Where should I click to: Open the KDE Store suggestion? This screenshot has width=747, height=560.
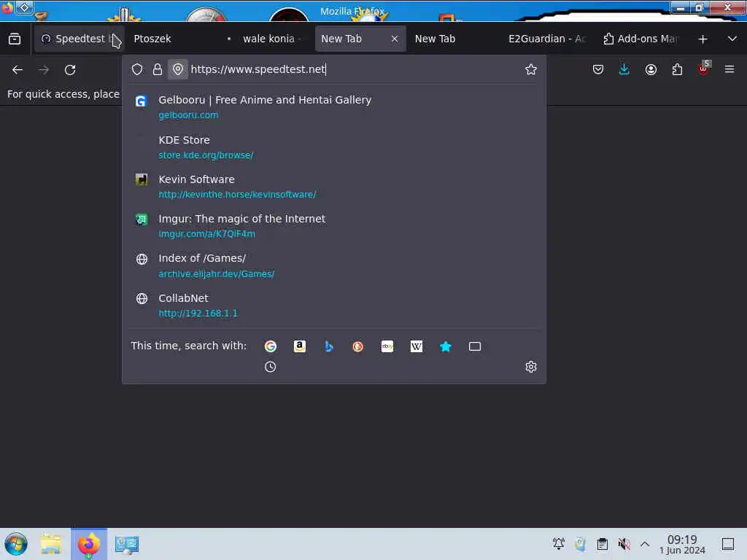333,147
